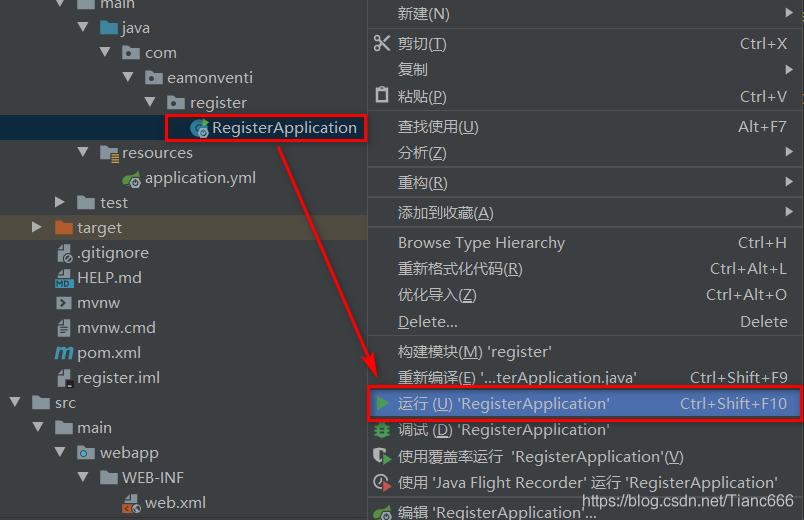This screenshot has width=804, height=520.
Task: Choose 粘贴(P) from the context menu
Action: [585, 96]
